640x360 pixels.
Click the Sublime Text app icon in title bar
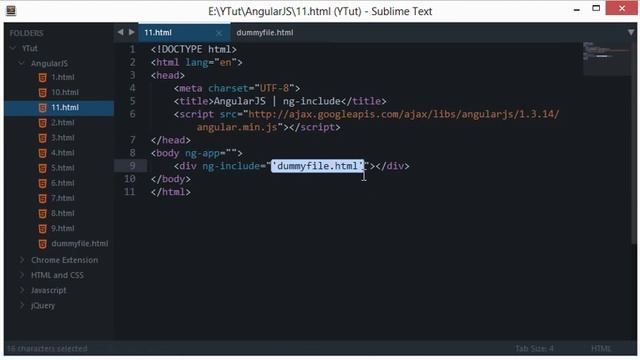(11, 11)
